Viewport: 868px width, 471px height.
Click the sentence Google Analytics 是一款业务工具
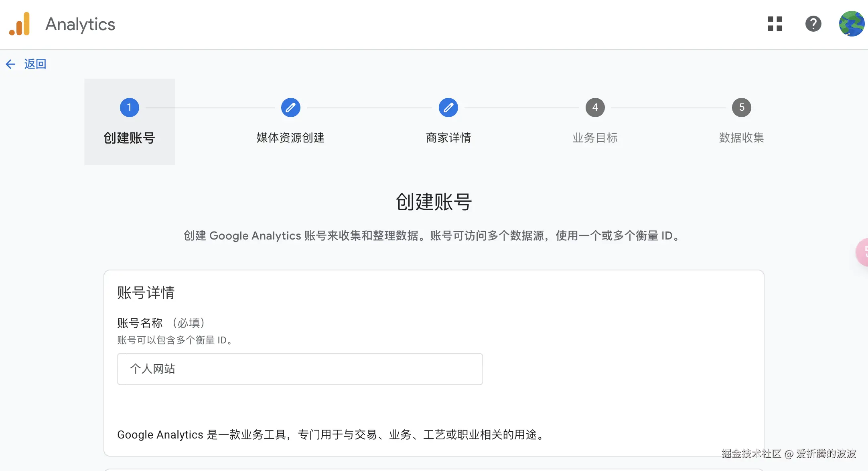(x=332, y=435)
